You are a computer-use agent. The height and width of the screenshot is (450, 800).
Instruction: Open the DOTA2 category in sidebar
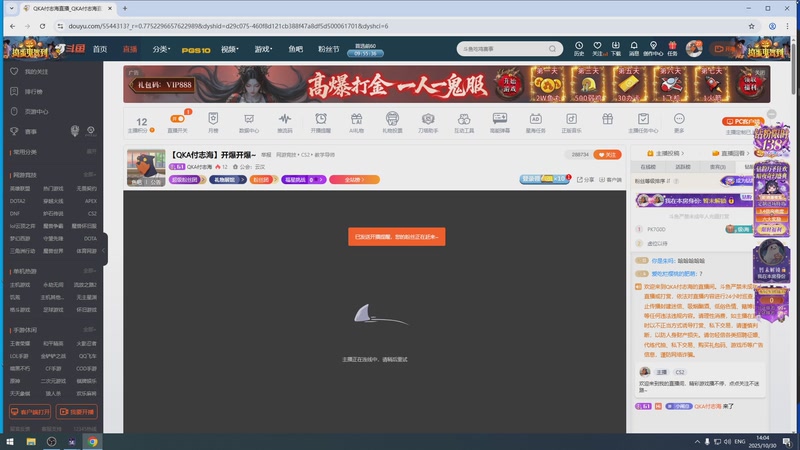pyautogui.click(x=17, y=201)
